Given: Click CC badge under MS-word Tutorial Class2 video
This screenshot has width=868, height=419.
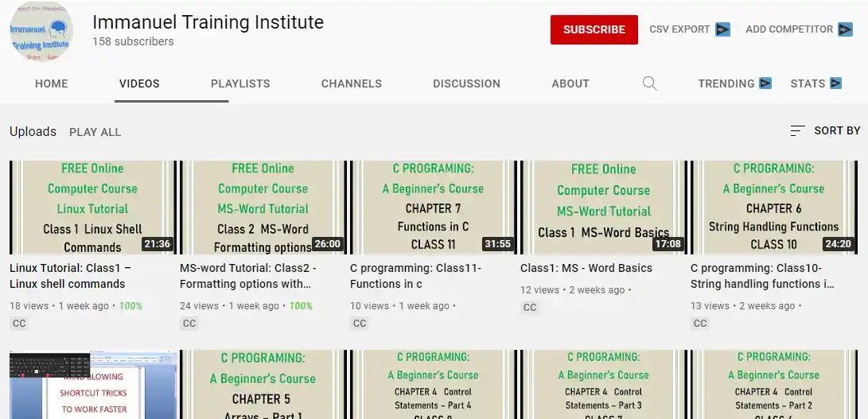Looking at the screenshot, I should [x=189, y=324].
